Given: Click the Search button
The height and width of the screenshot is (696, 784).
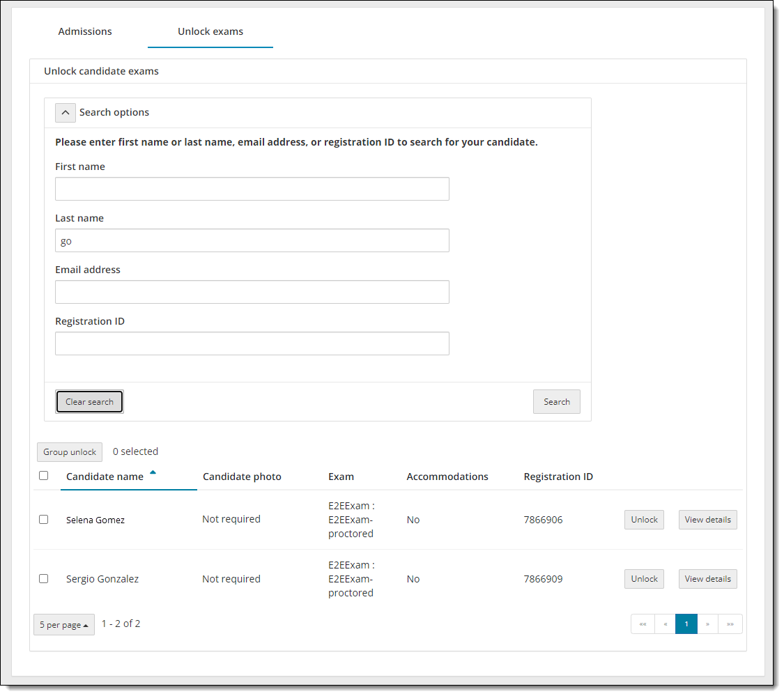Looking at the screenshot, I should pos(556,402).
